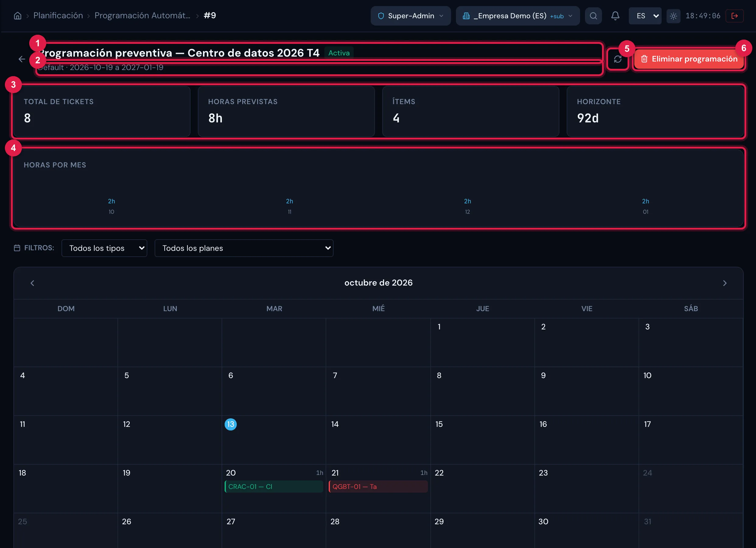Click the Ítems card showing 4
Viewport: 756px width, 548px height.
coord(471,111)
